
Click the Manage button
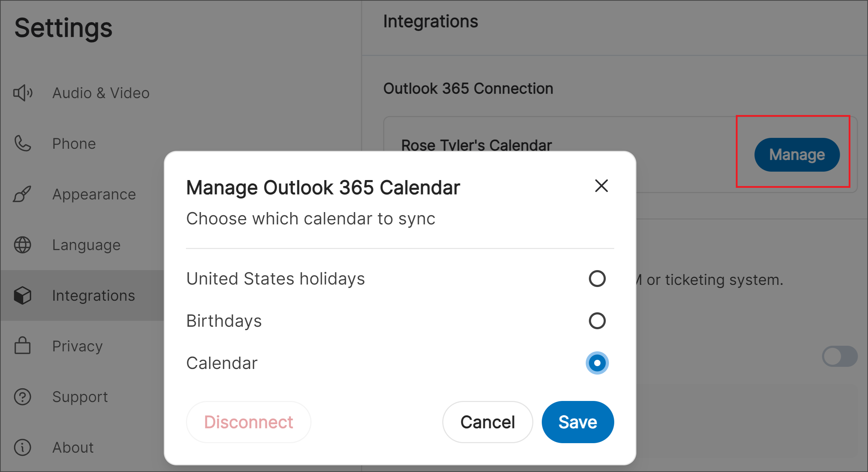tap(797, 154)
